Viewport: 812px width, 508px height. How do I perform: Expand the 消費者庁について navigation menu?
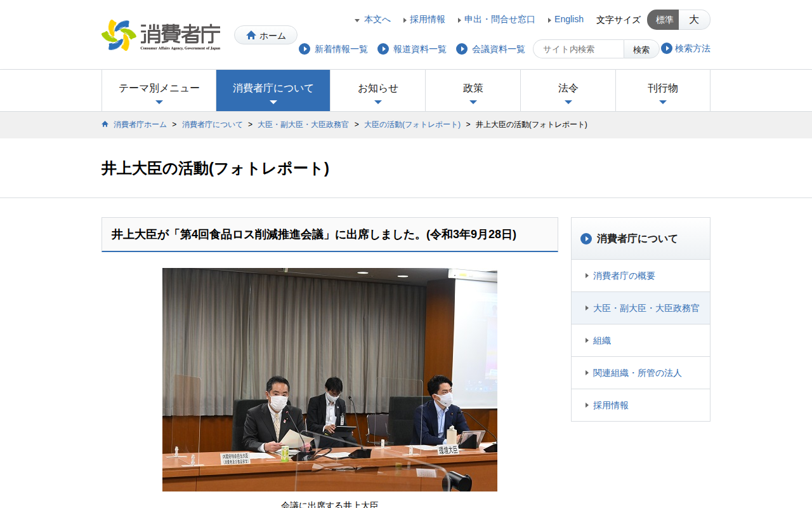point(273,91)
